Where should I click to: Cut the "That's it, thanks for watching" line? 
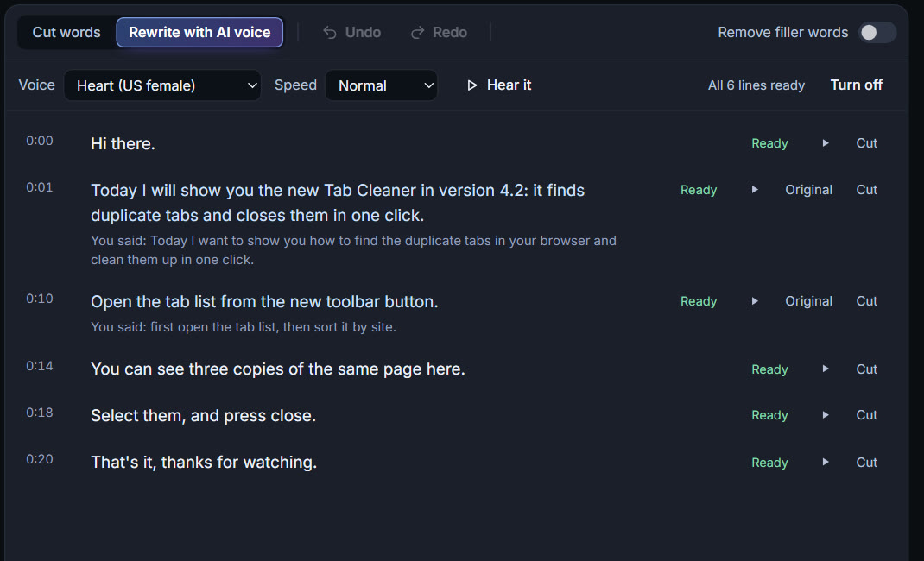tap(866, 462)
